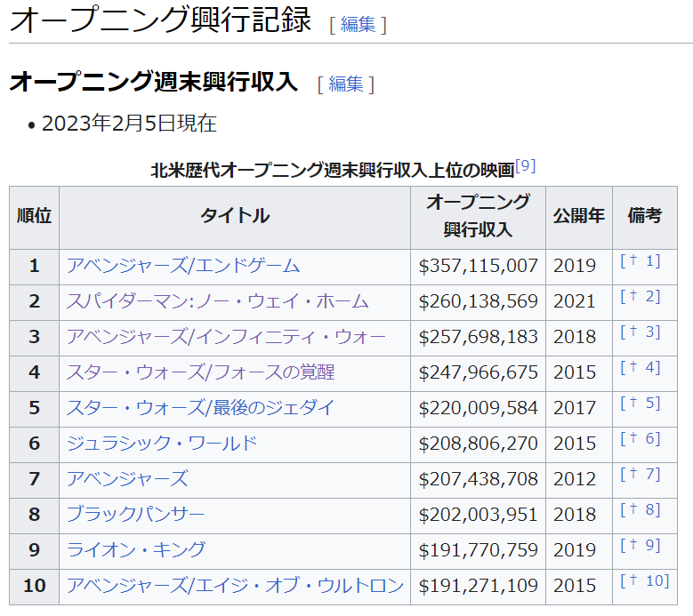
Task: Select the $257,698,183 gross value
Action: click(479, 338)
